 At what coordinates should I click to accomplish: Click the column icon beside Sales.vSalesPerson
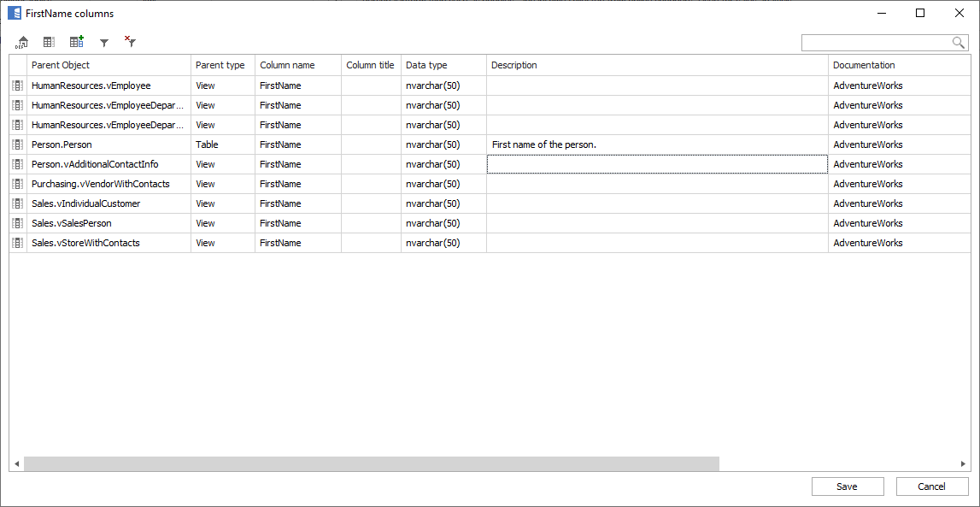(18, 223)
